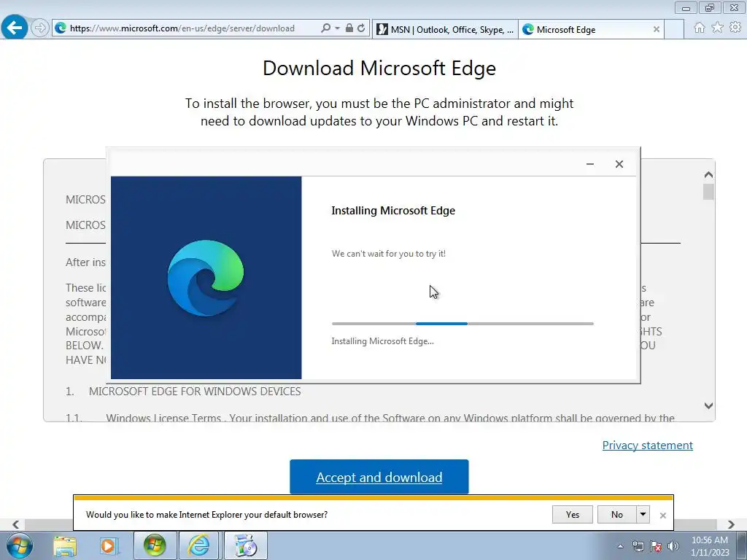The height and width of the screenshot is (560, 747).
Task: Click the IE Home icon
Action: [x=700, y=28]
